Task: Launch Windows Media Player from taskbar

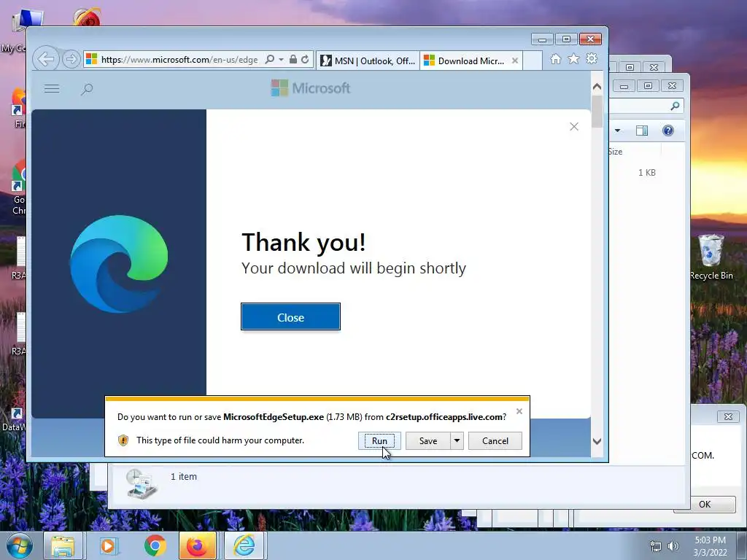Action: [109, 545]
